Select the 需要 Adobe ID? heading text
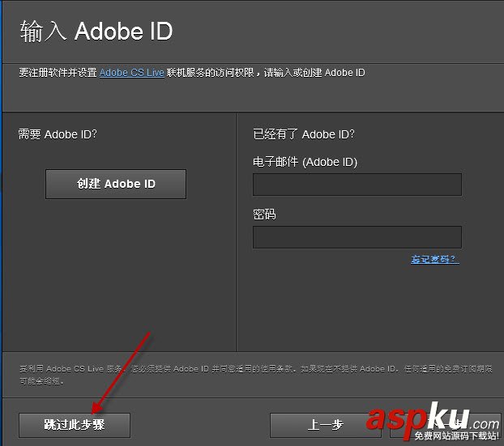Image resolution: width=504 pixels, height=446 pixels. pyautogui.click(x=58, y=134)
